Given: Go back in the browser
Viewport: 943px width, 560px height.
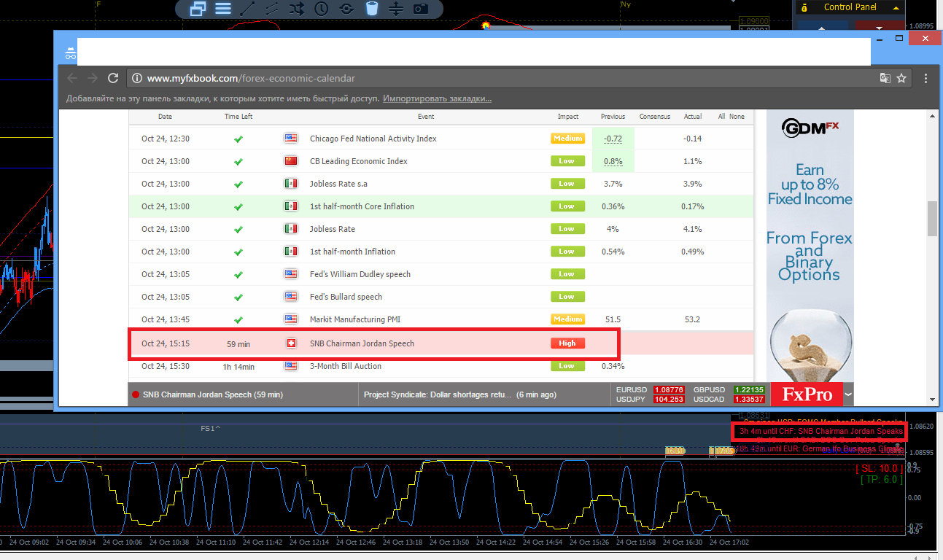Looking at the screenshot, I should pos(71,78).
